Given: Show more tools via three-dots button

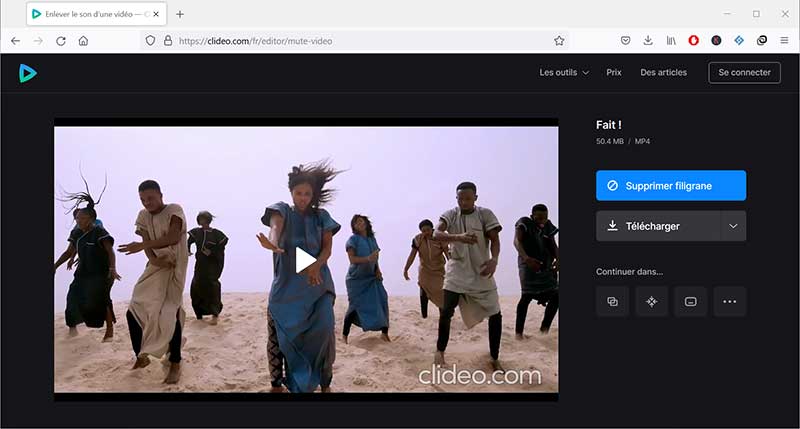Looking at the screenshot, I should [729, 301].
